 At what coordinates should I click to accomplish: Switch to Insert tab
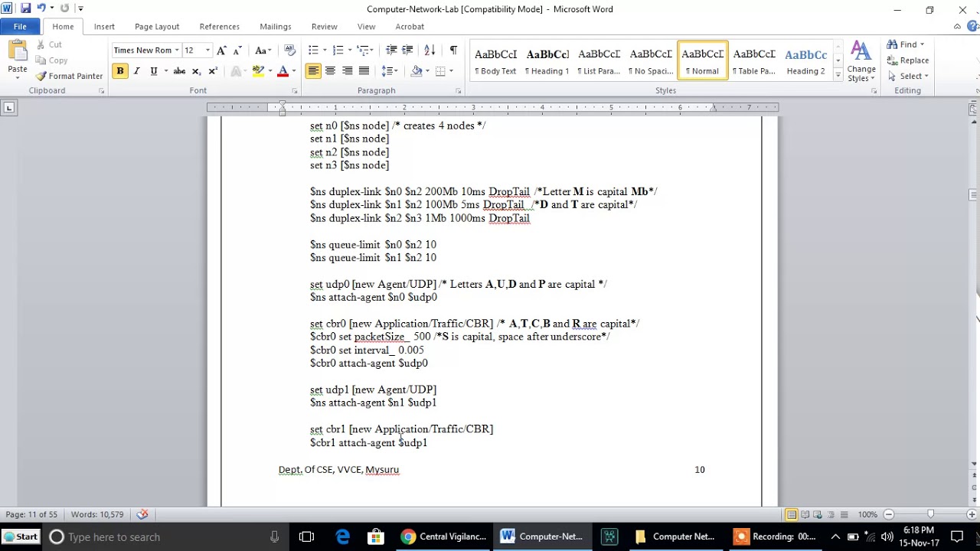coord(104,26)
